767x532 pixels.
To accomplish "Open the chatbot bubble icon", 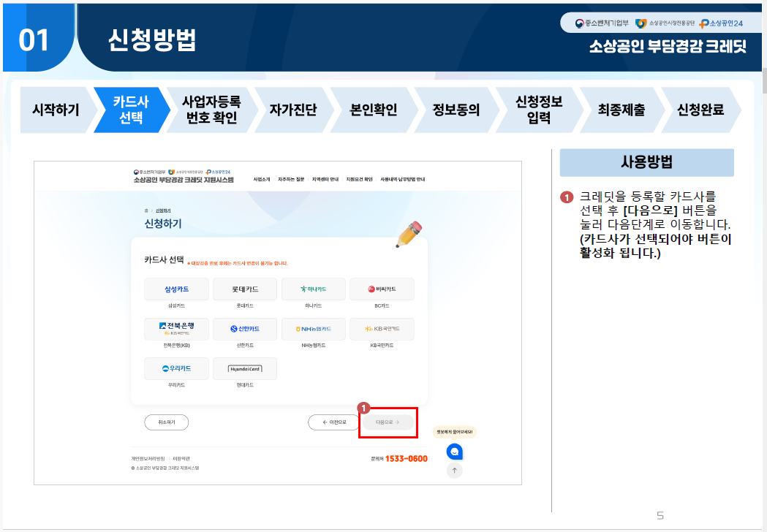I will (x=455, y=452).
